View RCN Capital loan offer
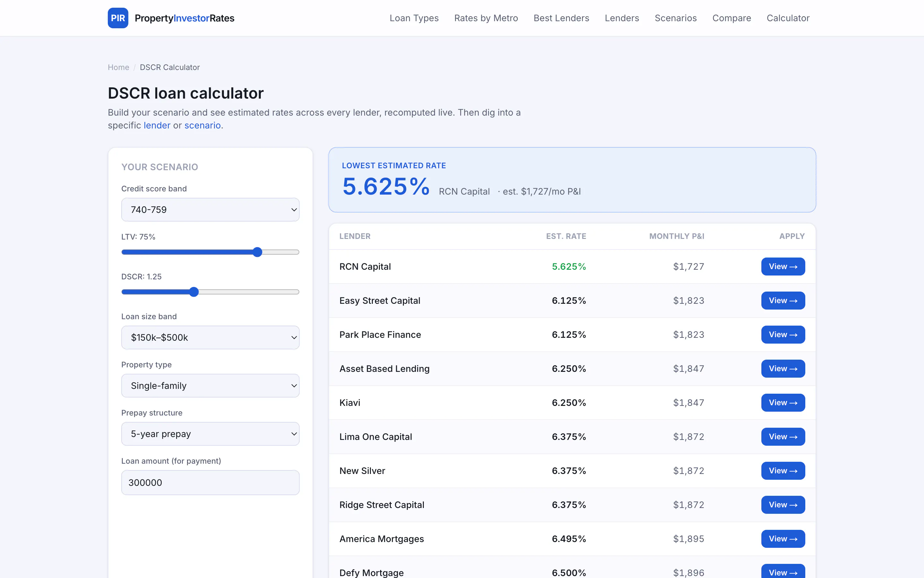The image size is (924, 578). (x=783, y=267)
